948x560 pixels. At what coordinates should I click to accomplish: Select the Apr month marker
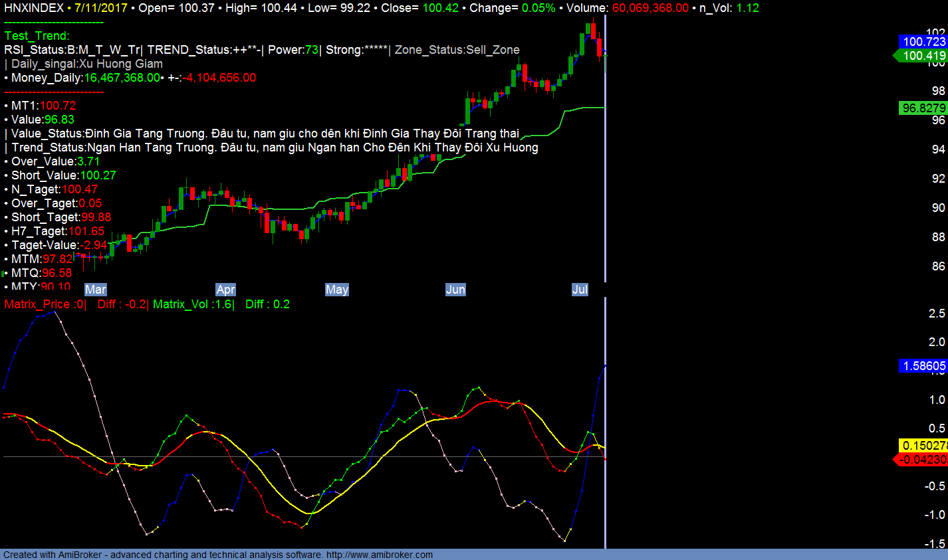225,290
